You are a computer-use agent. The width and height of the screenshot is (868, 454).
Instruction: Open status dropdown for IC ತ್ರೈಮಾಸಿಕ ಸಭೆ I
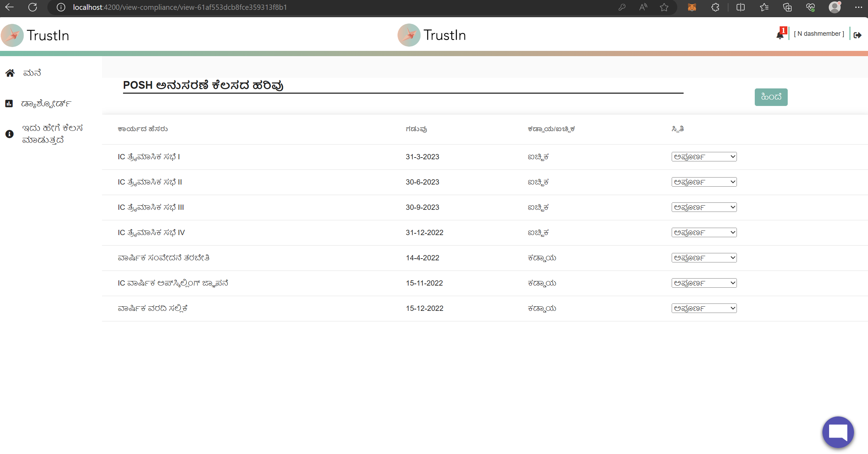pyautogui.click(x=703, y=156)
